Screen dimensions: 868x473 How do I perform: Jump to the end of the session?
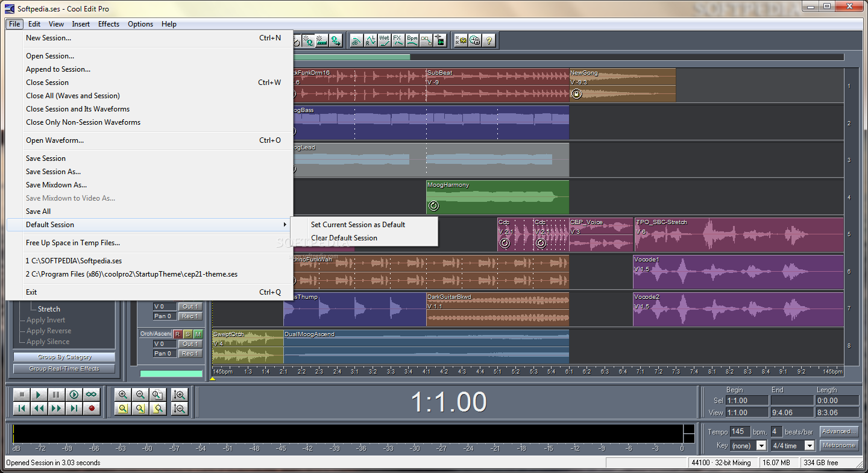[74, 409]
